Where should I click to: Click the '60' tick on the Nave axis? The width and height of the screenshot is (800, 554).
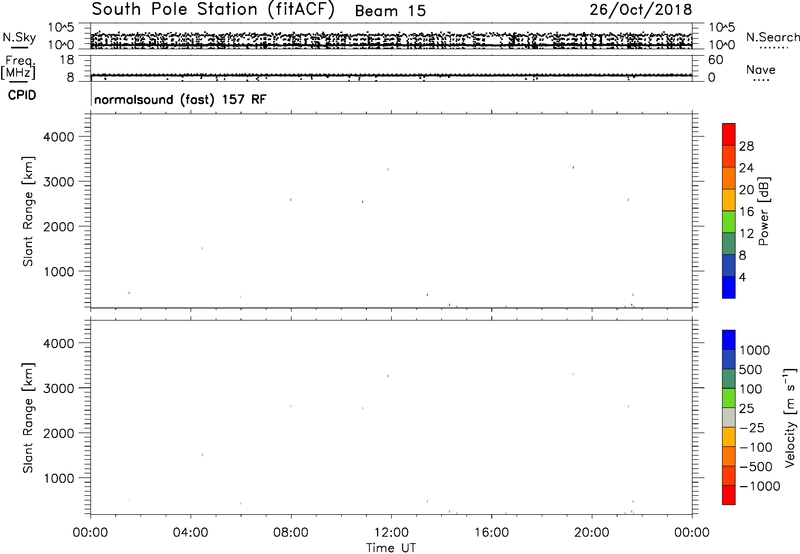click(x=715, y=60)
